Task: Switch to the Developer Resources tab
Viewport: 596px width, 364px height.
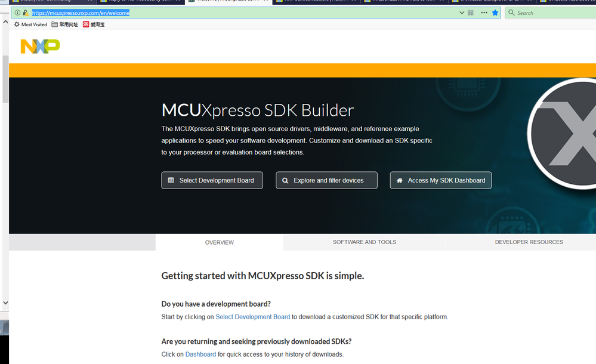Action: [529, 242]
